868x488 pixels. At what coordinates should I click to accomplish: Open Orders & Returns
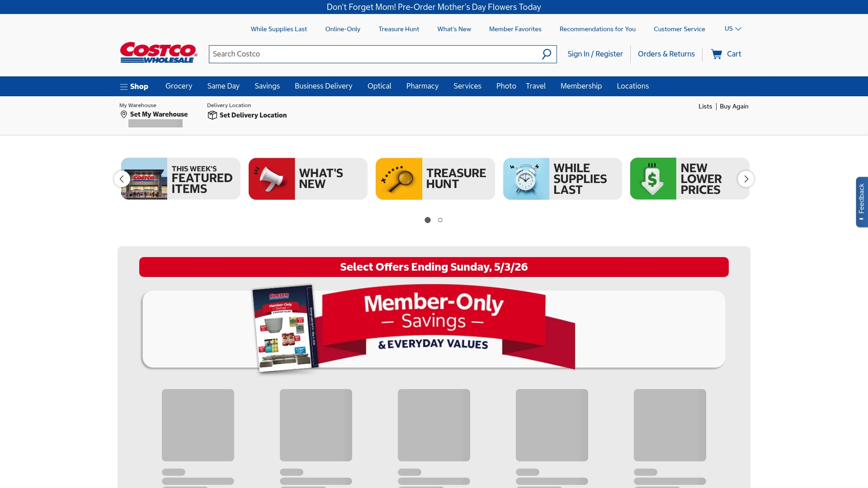(x=666, y=54)
